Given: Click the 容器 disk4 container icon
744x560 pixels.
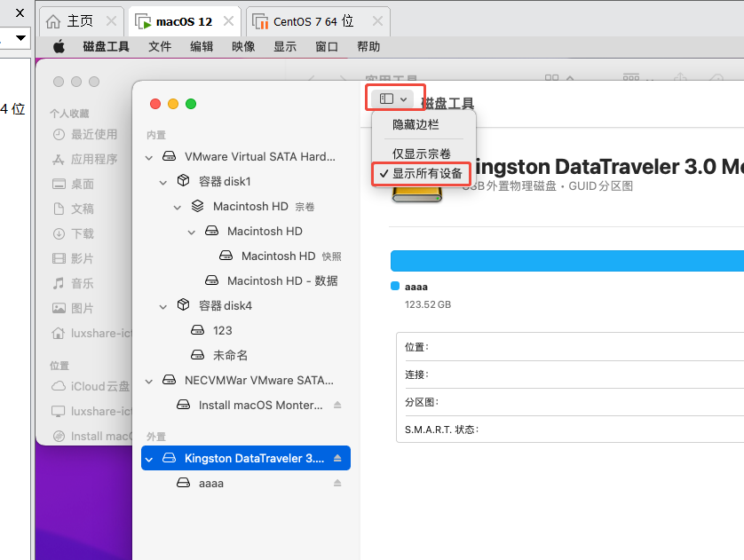Looking at the screenshot, I should click(183, 306).
